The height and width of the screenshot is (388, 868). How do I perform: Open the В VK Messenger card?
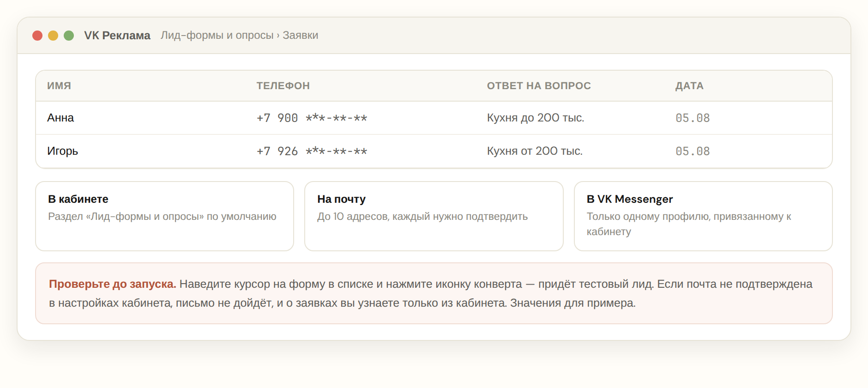(703, 216)
